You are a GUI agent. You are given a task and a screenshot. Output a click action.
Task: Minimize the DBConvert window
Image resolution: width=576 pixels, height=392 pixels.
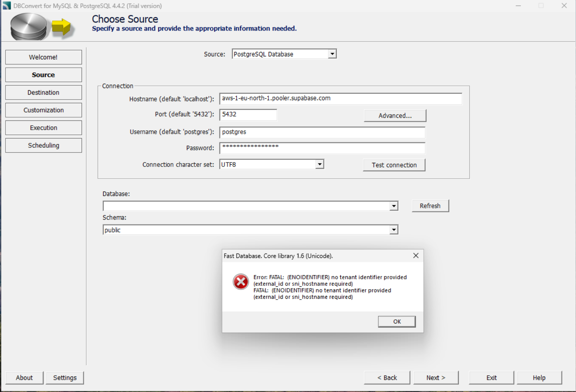518,6
